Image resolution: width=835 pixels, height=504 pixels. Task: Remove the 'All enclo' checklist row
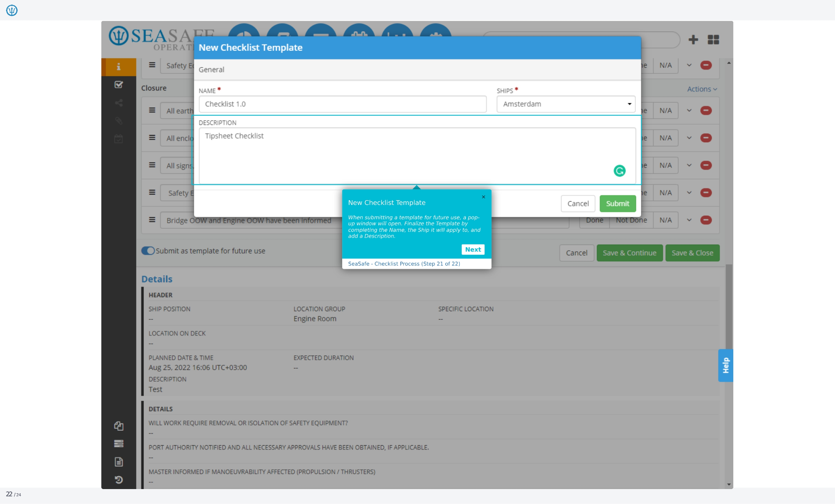[706, 138]
